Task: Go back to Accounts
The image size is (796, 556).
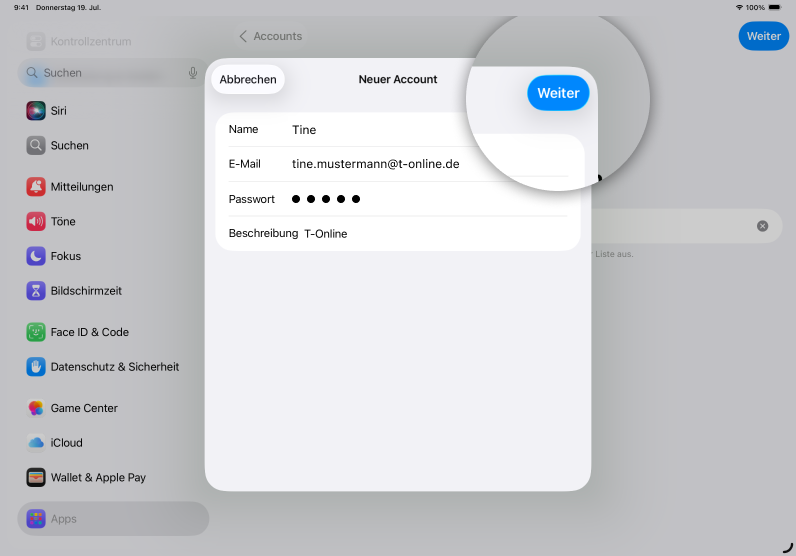Action: tap(270, 36)
